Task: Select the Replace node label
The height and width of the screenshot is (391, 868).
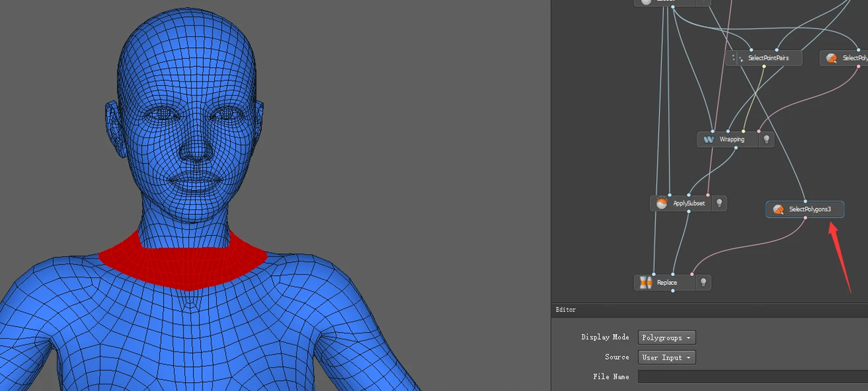Action: (x=667, y=283)
